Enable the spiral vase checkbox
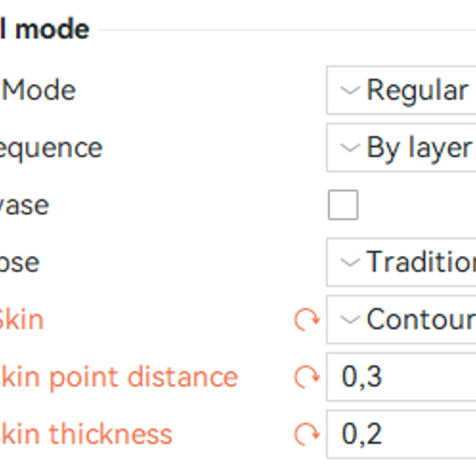 (343, 205)
